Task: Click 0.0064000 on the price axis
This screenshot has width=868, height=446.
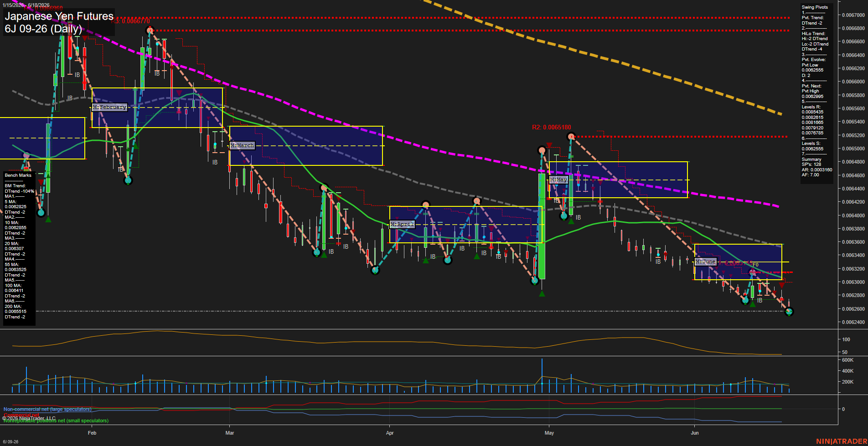Action: (x=853, y=215)
